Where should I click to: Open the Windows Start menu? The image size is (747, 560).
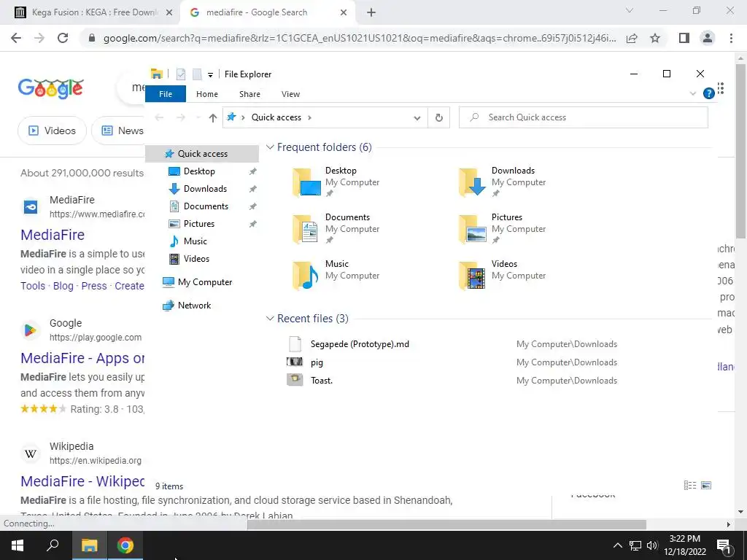pos(18,545)
